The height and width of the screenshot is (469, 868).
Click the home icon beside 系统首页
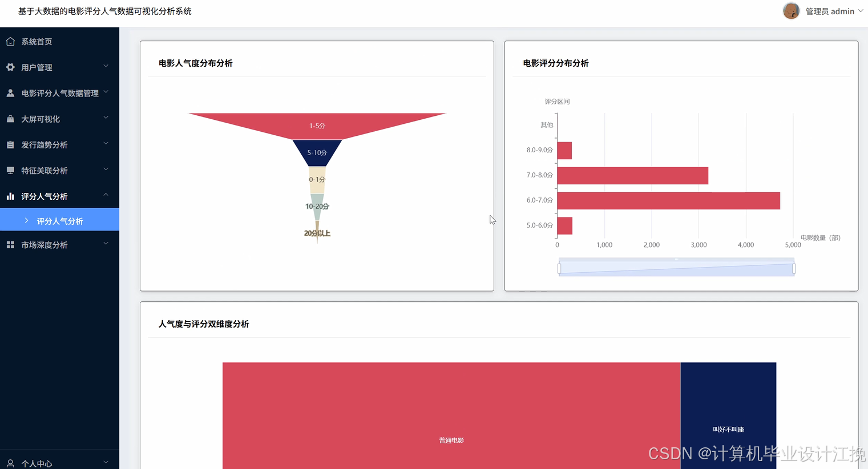click(10, 42)
